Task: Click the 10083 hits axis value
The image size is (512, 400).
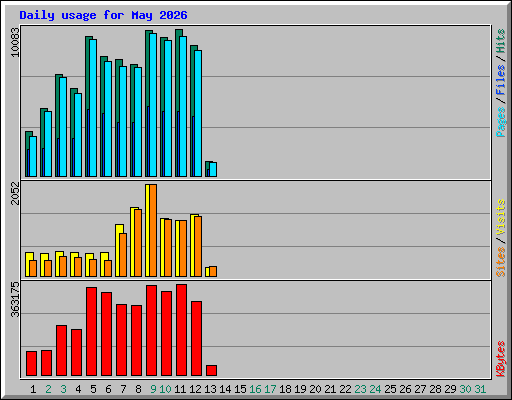Action: click(x=15, y=42)
